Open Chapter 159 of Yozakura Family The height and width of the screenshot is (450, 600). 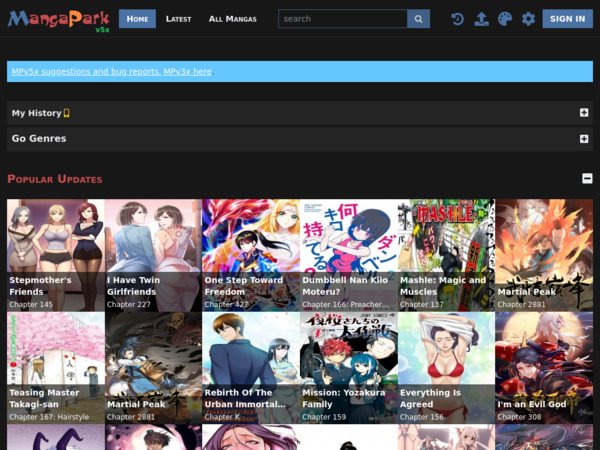point(324,417)
